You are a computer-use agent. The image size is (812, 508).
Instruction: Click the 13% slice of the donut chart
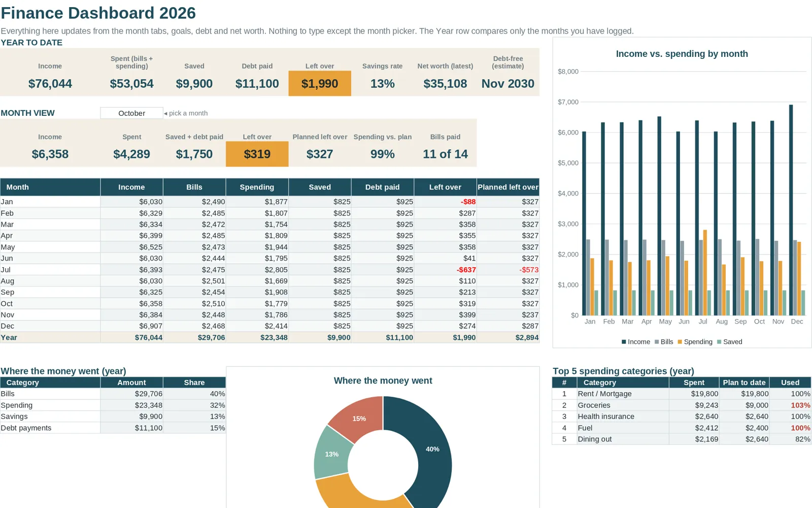coord(331,453)
